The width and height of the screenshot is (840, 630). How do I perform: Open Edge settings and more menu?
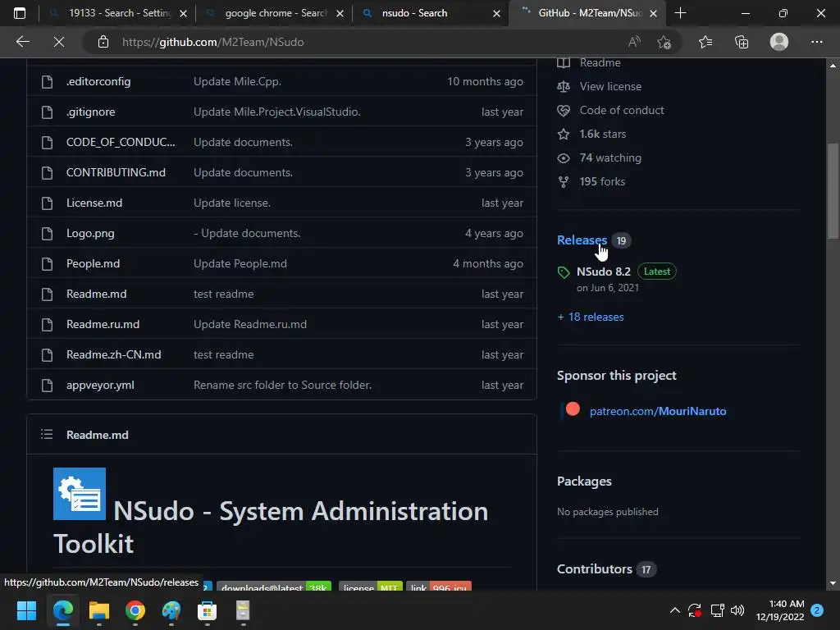(x=816, y=42)
